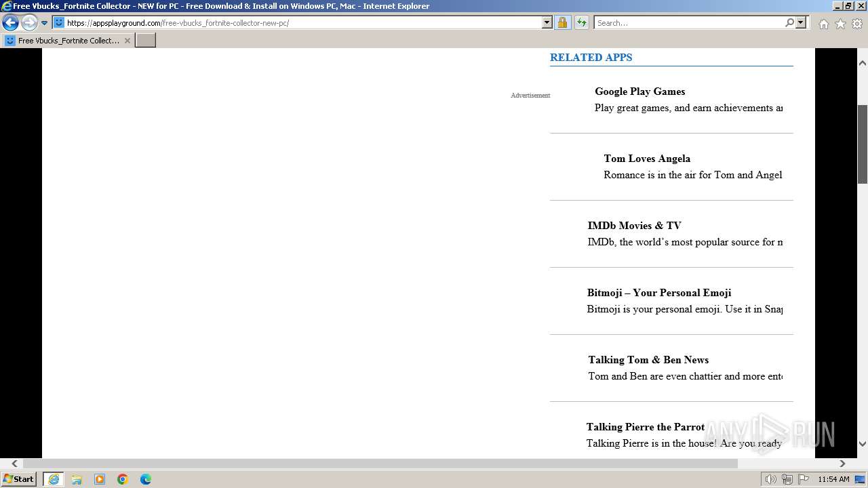The image size is (868, 488).
Task: Open Windows Media Player taskbar icon
Action: point(100,479)
